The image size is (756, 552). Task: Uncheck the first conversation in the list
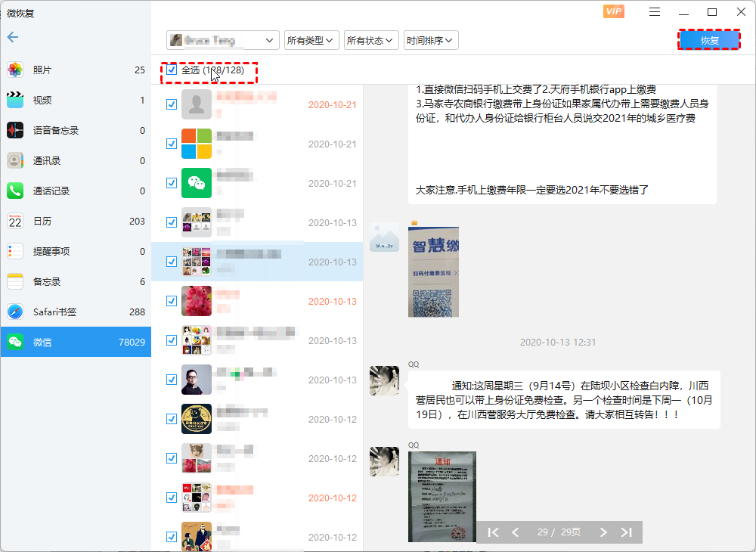172,104
